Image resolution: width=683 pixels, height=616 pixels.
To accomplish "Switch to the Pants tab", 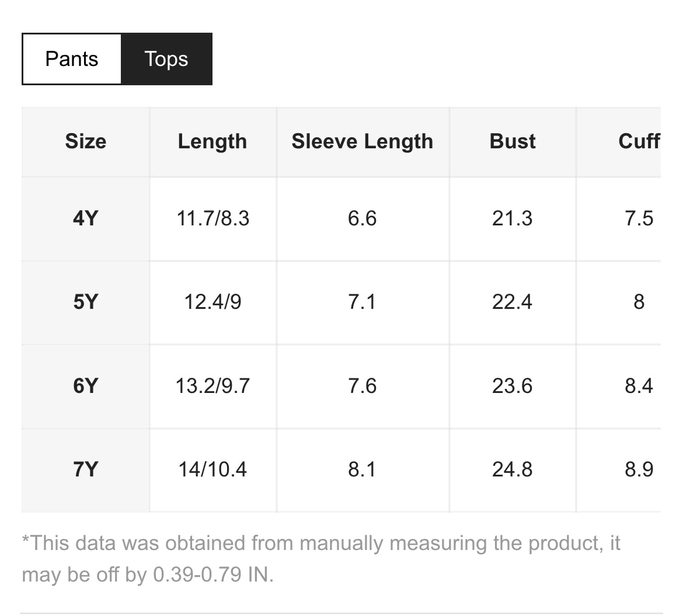I will point(72,59).
